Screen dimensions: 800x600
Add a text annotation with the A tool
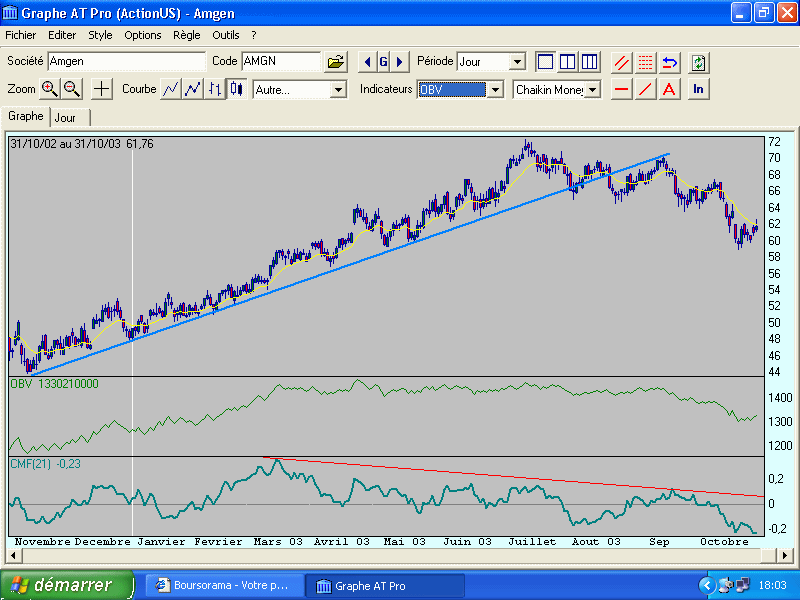coord(669,89)
